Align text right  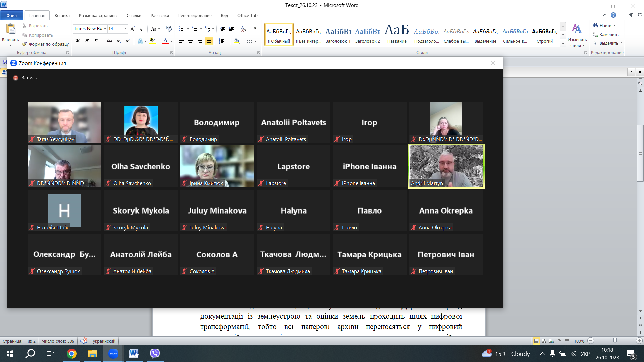tap(200, 41)
